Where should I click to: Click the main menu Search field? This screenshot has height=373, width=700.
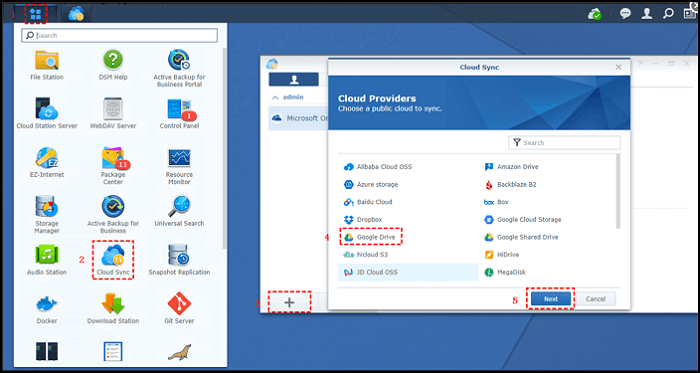[x=120, y=36]
